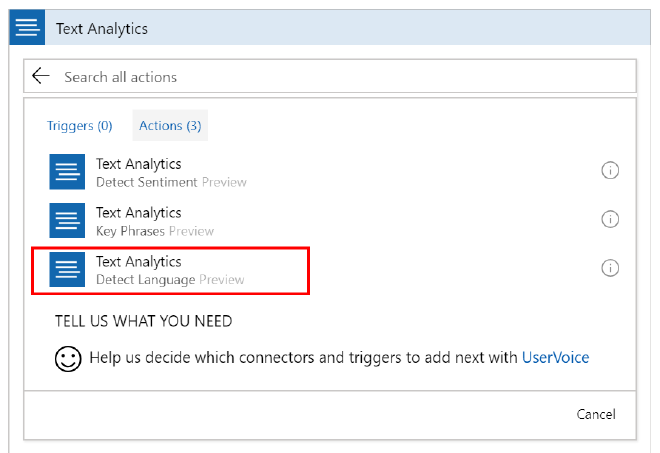
Task: Click the Text Analytics header connector icon
Action: [27, 28]
